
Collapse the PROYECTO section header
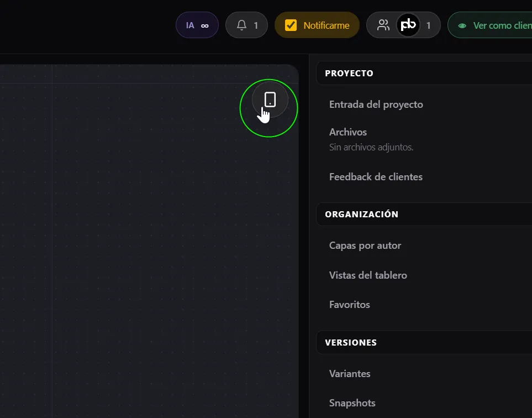coord(424,73)
